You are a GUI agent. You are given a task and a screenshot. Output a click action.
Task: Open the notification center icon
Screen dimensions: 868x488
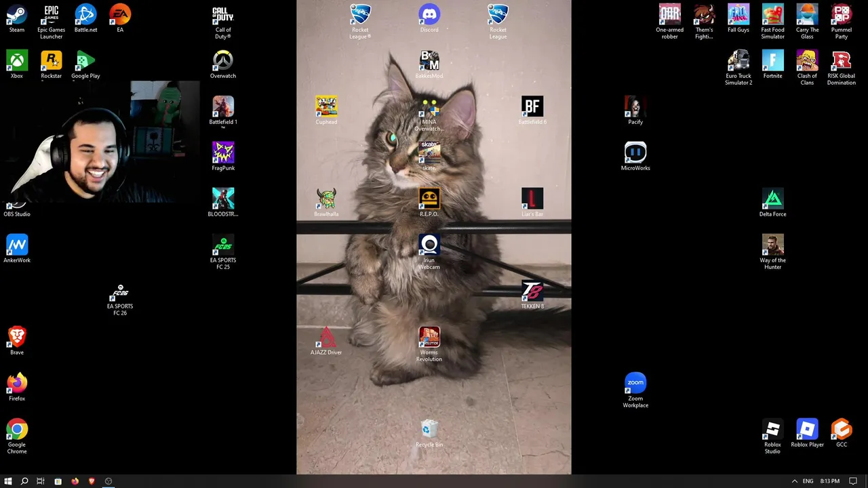tap(853, 481)
